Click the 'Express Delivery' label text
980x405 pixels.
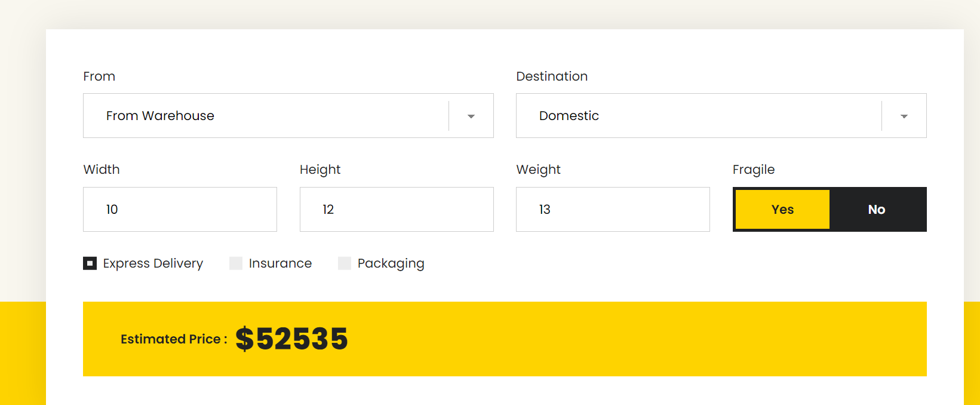click(153, 263)
